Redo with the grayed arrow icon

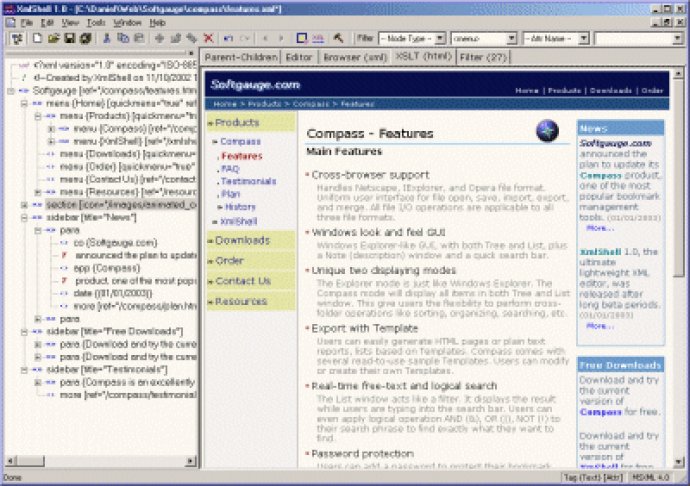pos(245,39)
